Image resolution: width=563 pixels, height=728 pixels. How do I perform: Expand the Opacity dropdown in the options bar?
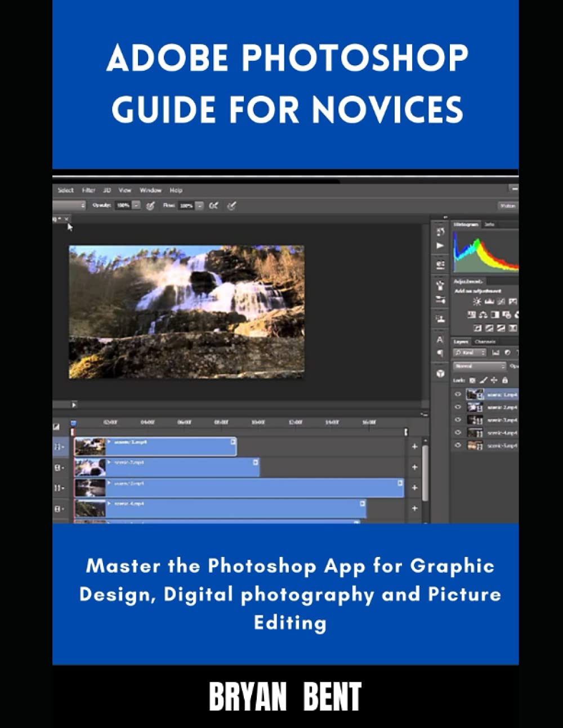coord(136,206)
